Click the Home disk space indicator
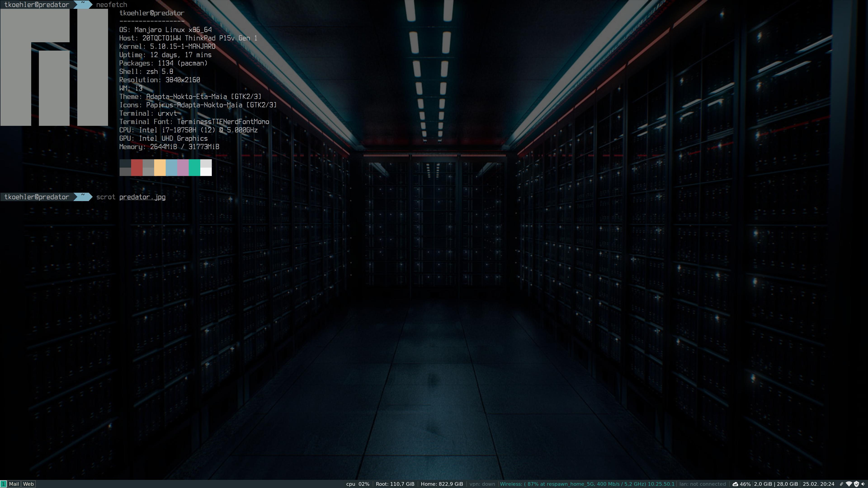 (442, 484)
